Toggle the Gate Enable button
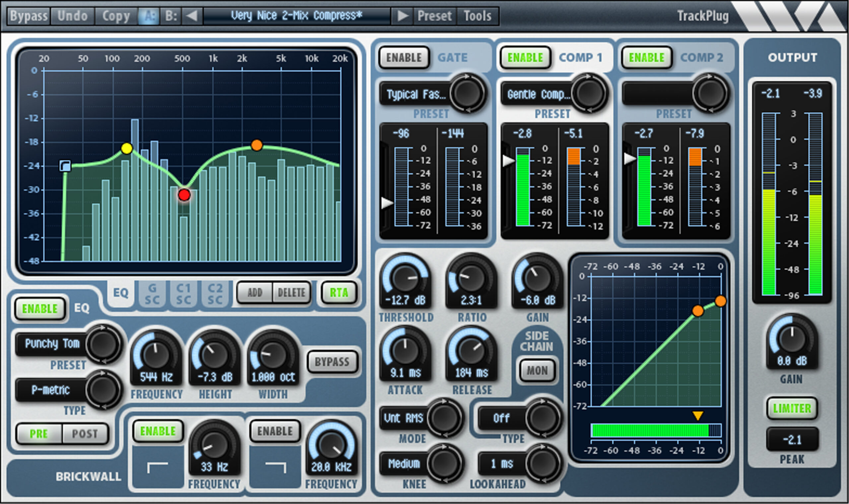 pos(404,58)
